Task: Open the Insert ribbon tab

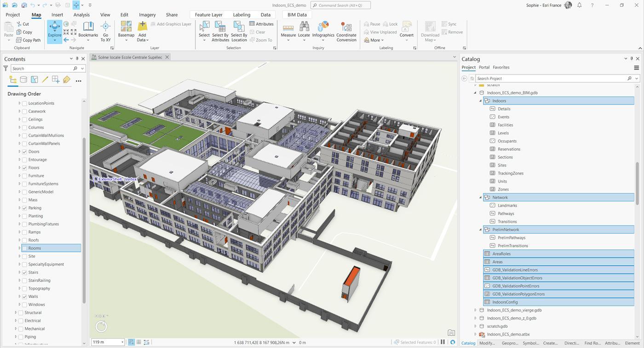Action: [57, 15]
